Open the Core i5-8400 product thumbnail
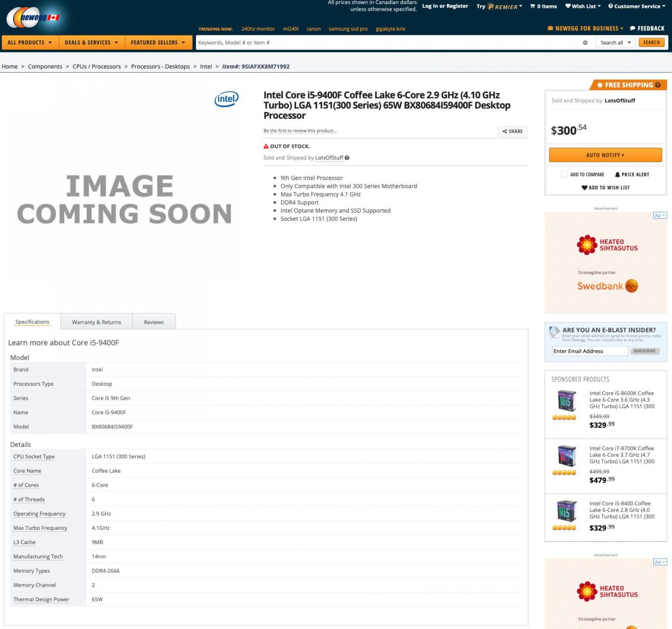 567,511
